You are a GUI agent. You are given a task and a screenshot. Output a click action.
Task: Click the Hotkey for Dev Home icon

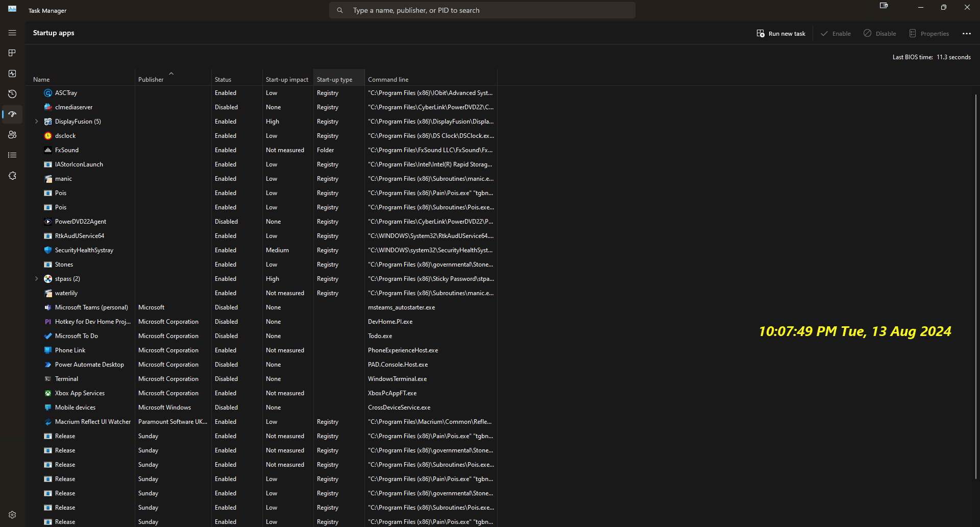click(x=48, y=322)
